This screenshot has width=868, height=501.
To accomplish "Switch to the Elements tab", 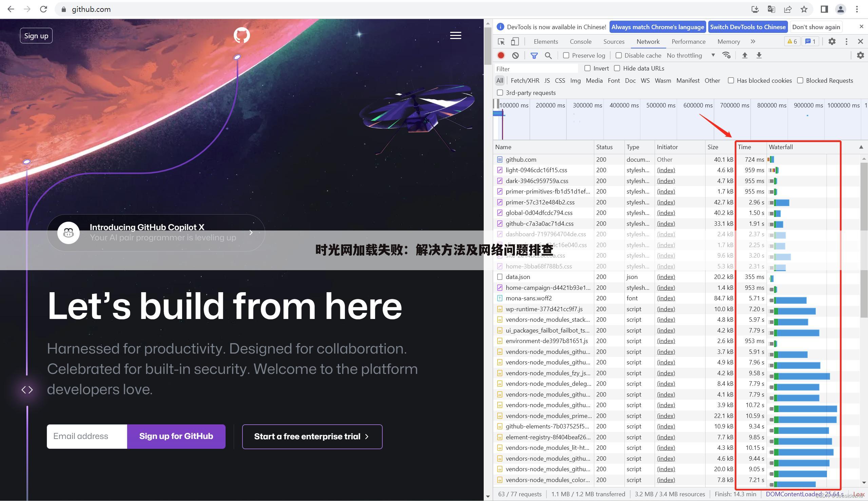I will click(x=546, y=42).
